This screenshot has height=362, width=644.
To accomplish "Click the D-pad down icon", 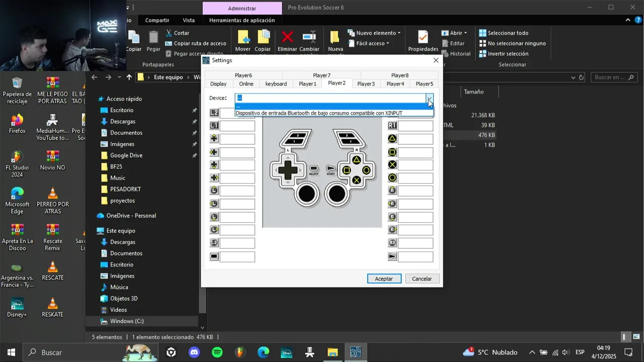I will (x=214, y=165).
